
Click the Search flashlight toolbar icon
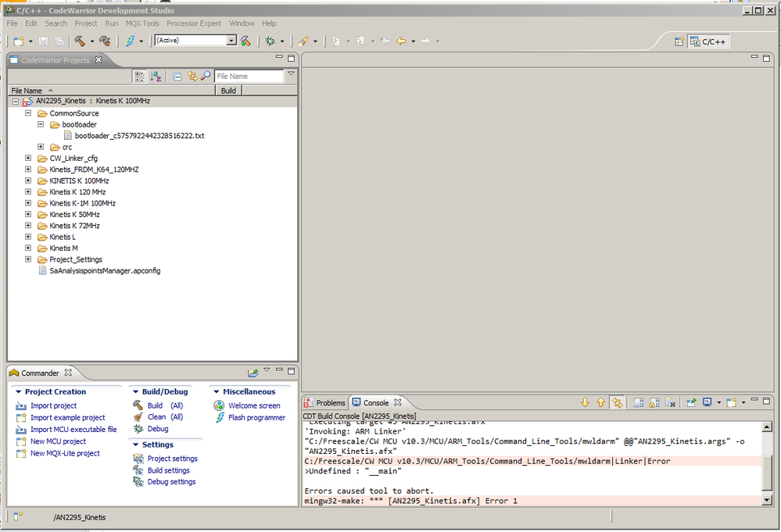[303, 41]
